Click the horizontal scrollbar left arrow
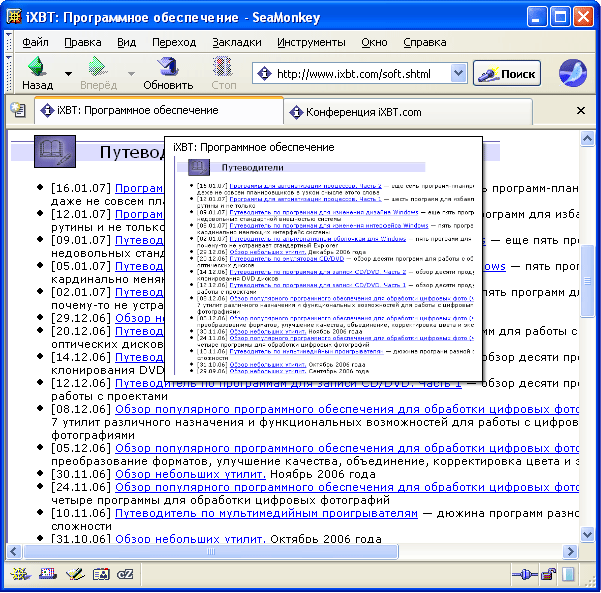This screenshot has width=601, height=593. 14,552
